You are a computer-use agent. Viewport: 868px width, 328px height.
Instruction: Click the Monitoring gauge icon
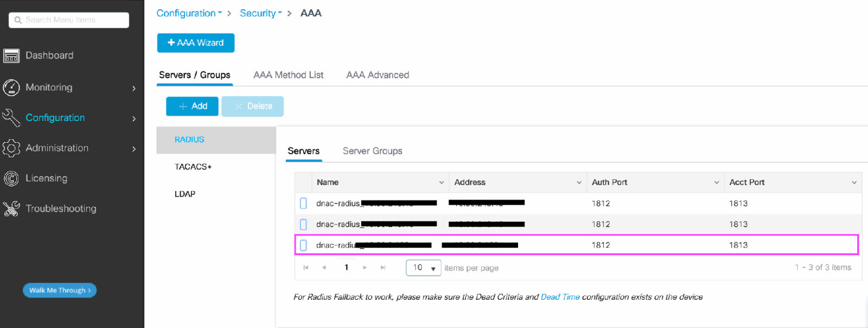11,87
